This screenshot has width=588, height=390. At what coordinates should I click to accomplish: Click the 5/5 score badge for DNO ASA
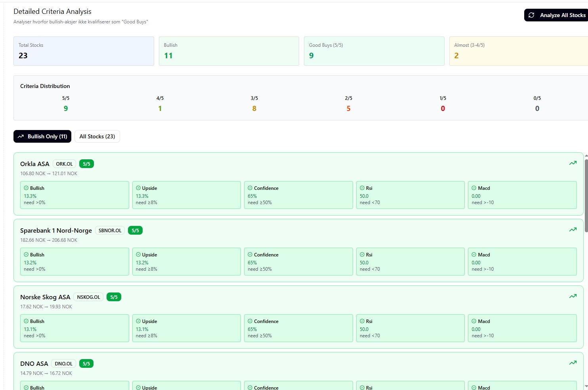click(86, 364)
